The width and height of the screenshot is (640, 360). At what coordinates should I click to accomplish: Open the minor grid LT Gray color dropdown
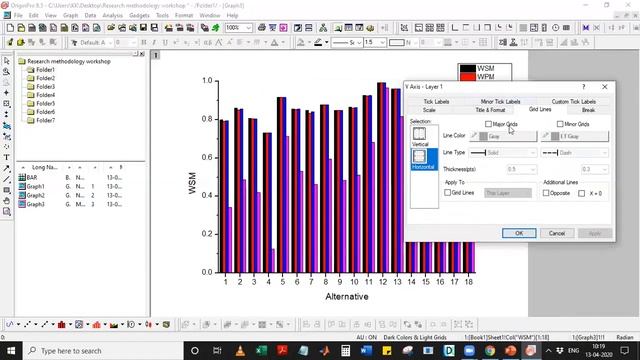(x=575, y=136)
